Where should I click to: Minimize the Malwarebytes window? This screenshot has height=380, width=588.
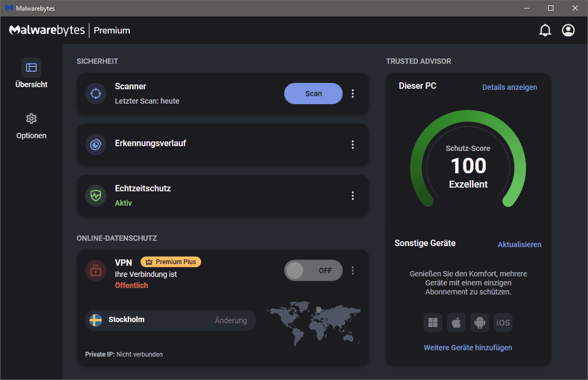526,8
